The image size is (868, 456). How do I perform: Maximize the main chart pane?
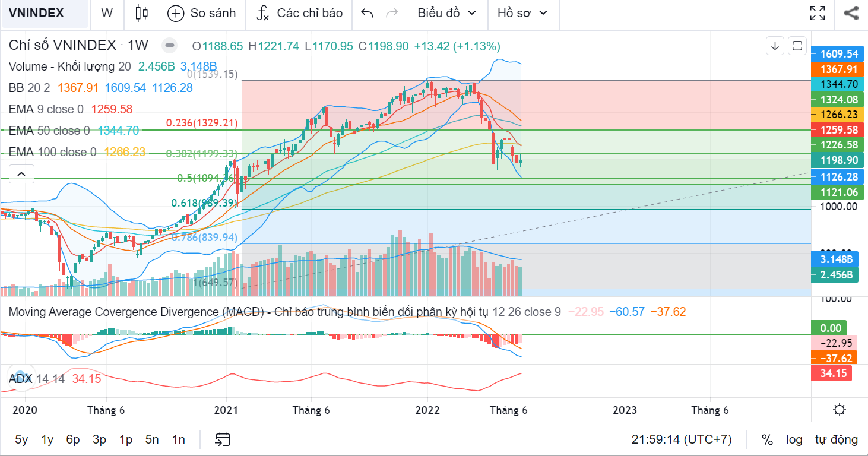tap(797, 46)
